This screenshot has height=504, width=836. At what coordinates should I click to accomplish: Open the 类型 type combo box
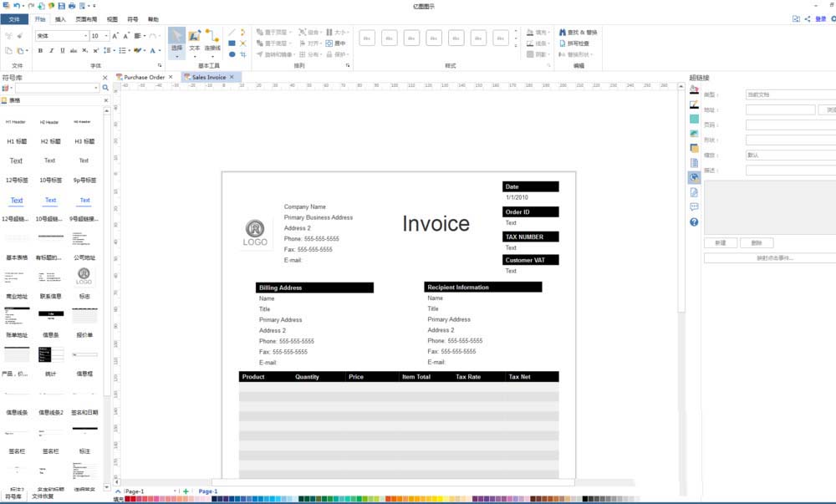791,94
